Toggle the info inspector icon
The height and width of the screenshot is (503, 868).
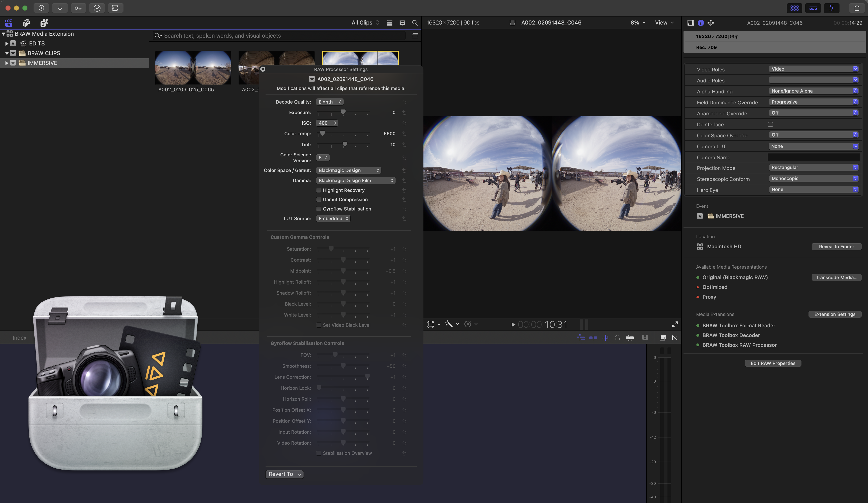(x=701, y=23)
